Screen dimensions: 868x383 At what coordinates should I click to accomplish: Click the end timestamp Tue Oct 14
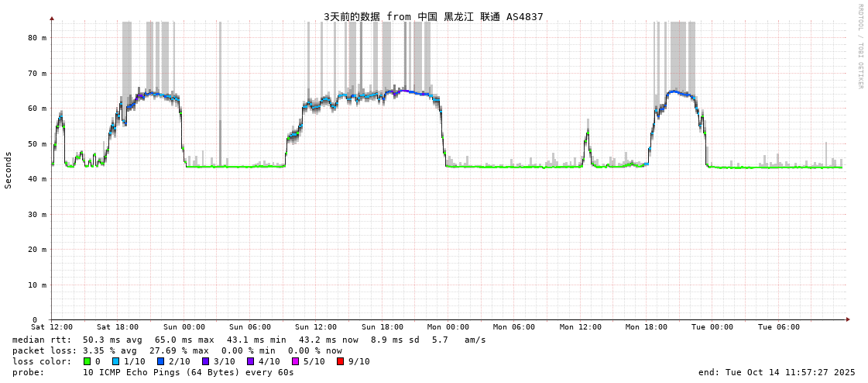point(777,372)
